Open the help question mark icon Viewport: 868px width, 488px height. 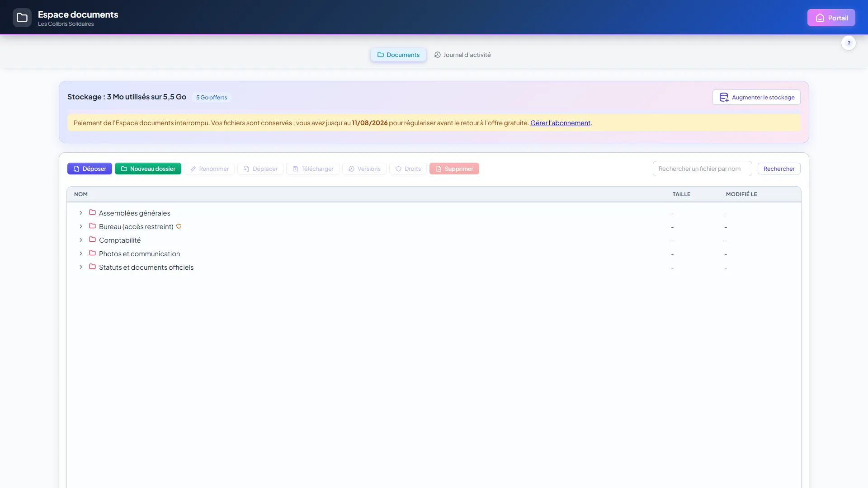849,43
